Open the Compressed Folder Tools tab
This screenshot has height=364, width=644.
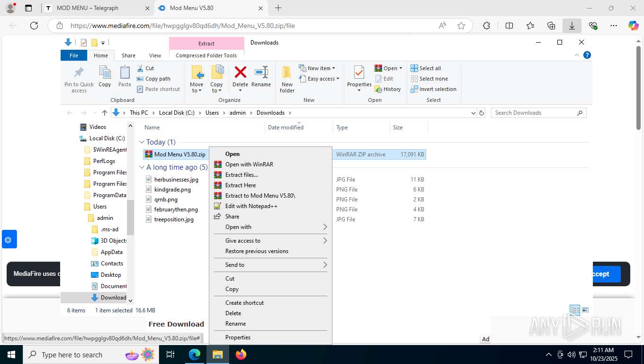[x=206, y=55]
